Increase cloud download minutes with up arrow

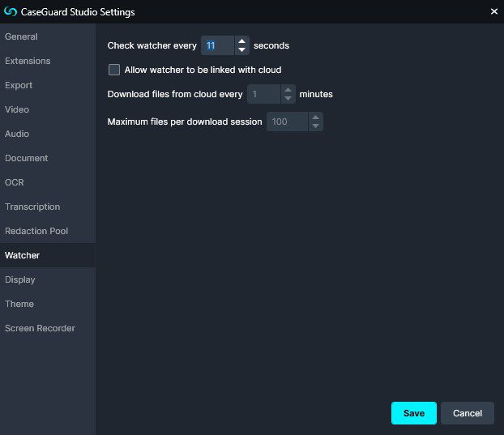tap(288, 90)
